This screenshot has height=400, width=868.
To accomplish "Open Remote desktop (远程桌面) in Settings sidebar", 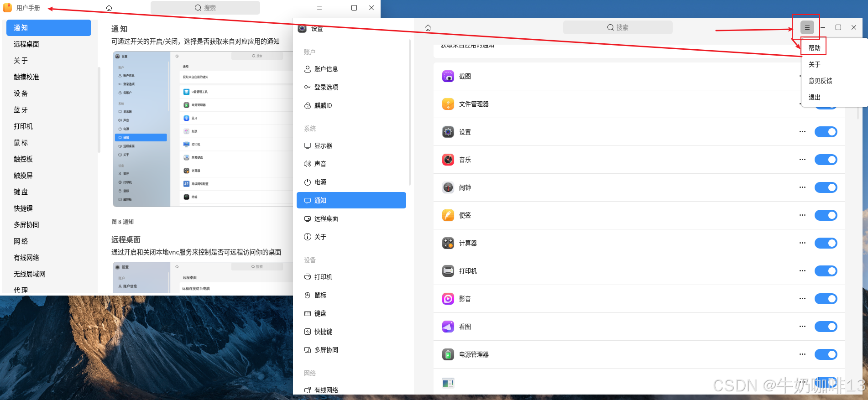I will [x=351, y=218].
